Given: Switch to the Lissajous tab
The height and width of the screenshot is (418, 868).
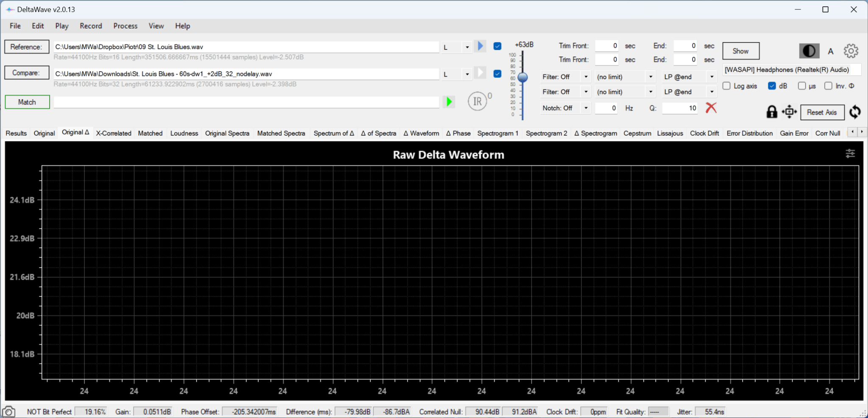Looking at the screenshot, I should [670, 133].
